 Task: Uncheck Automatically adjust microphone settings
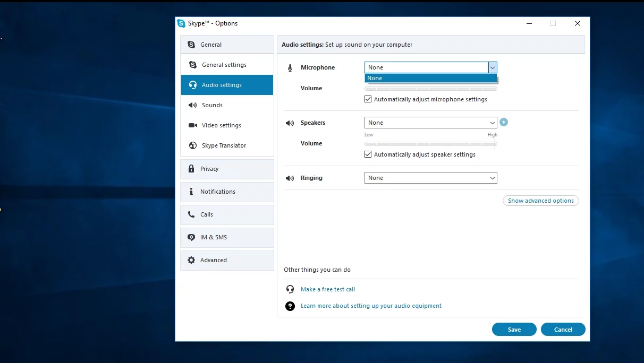point(368,99)
